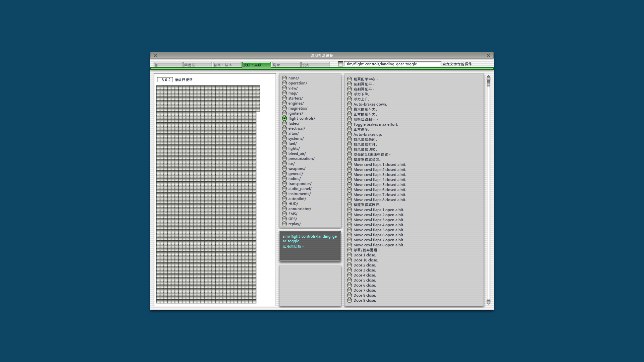Select the flight_controls/ category radio button

coord(284,118)
